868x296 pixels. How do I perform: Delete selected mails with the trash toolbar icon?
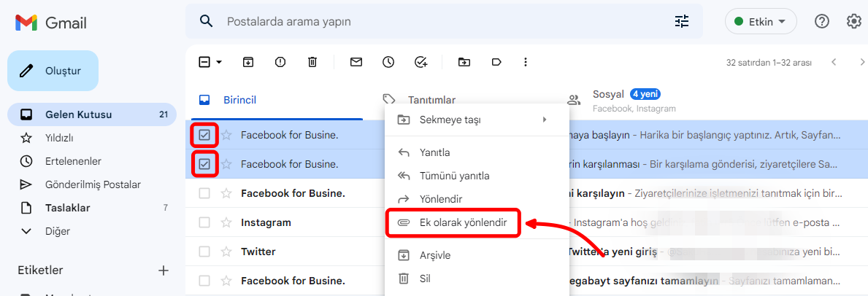click(312, 62)
